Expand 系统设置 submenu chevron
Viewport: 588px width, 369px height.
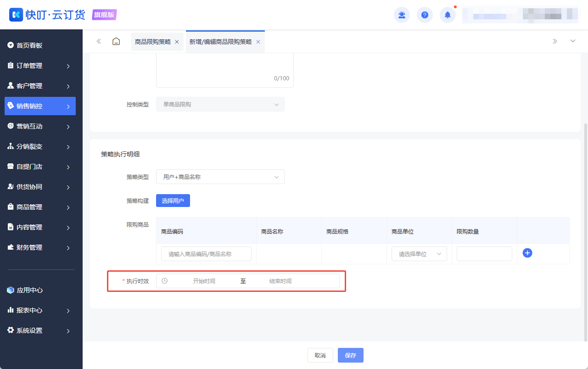tap(68, 331)
